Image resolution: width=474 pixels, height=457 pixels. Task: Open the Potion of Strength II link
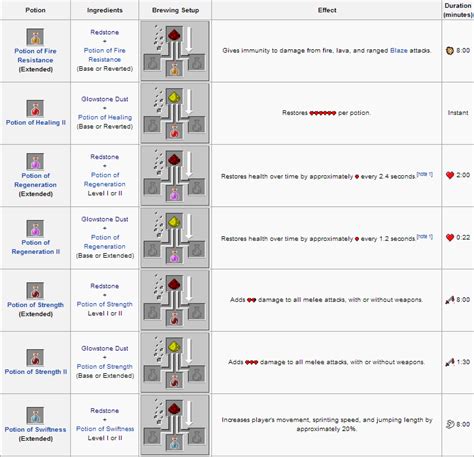pyautogui.click(x=36, y=372)
